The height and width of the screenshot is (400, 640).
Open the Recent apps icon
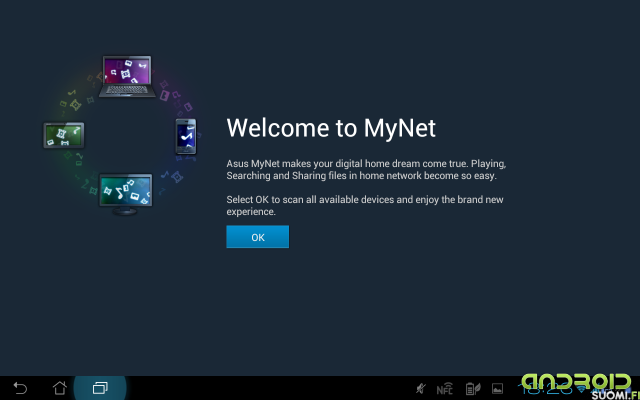[x=100, y=388]
